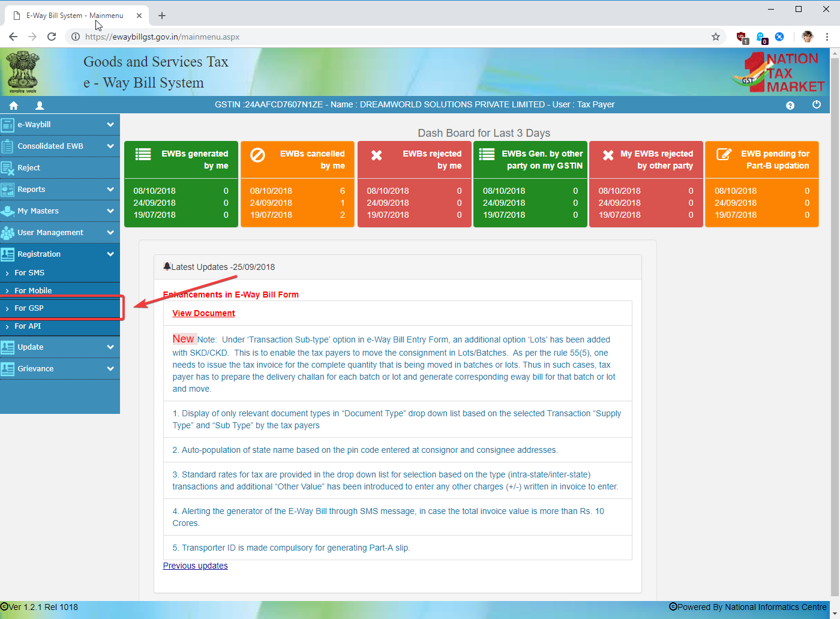Select For SMS under Registration
Viewport: 840px width, 619px height.
(x=60, y=273)
